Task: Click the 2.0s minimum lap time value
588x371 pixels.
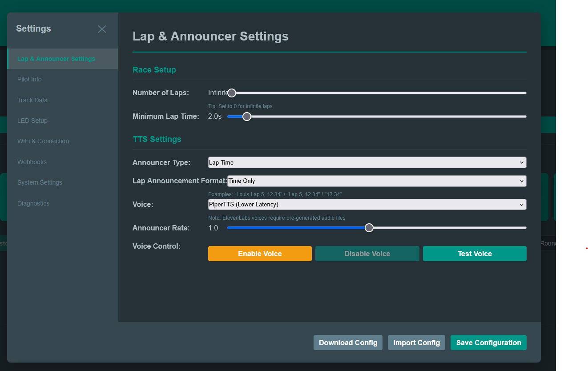Action: 215,117
